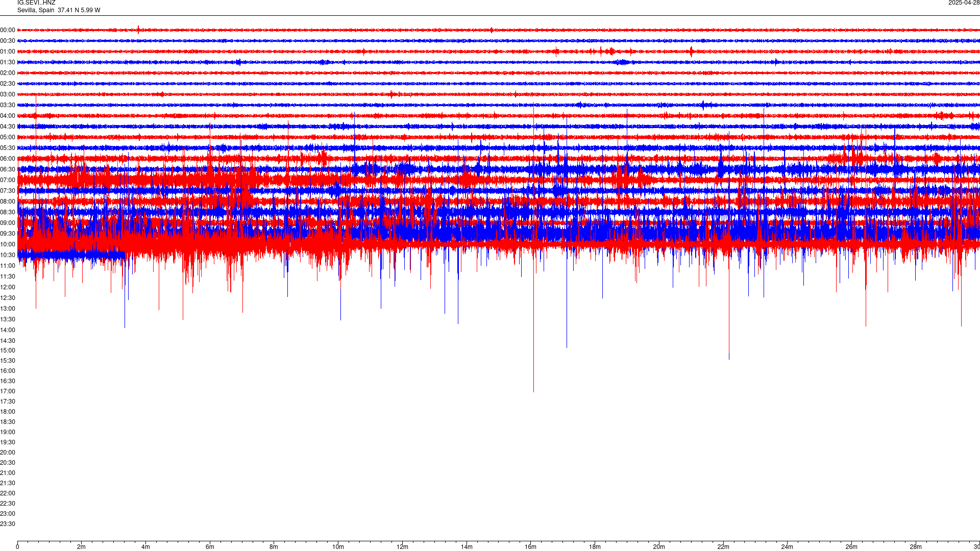Click the 4m mark on the time axis
Image resolution: width=980 pixels, height=551 pixels.
pos(145,547)
